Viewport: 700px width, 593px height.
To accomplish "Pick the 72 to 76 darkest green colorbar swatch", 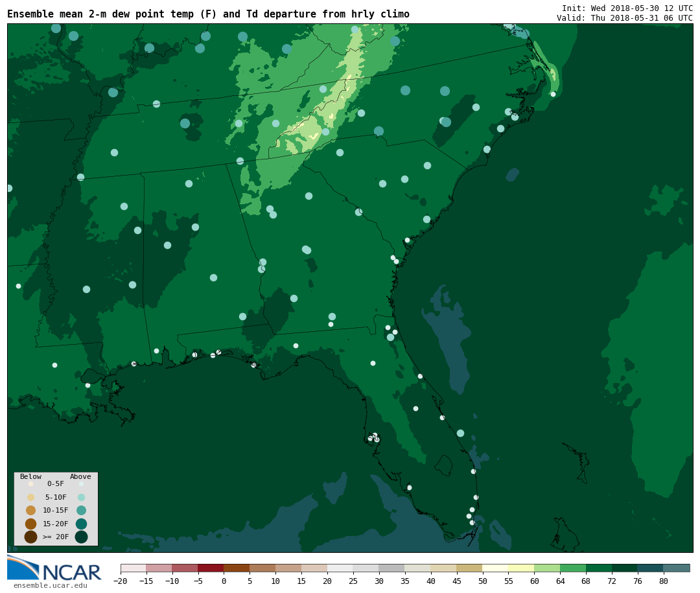I will point(625,568).
